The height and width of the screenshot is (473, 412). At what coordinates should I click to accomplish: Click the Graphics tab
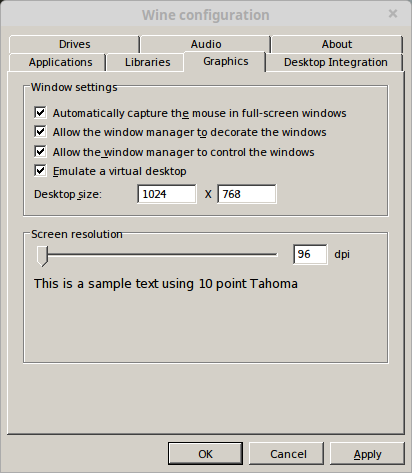[225, 61]
